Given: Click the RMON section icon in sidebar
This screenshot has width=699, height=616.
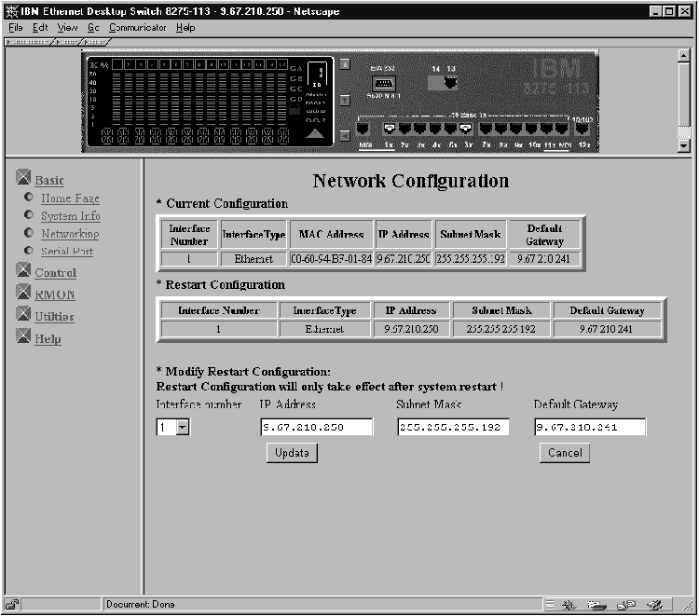Looking at the screenshot, I should pyautogui.click(x=24, y=294).
